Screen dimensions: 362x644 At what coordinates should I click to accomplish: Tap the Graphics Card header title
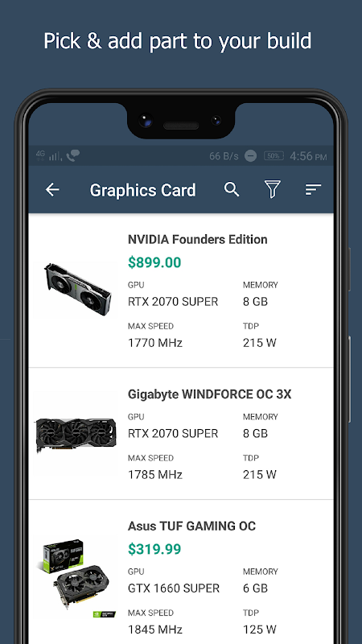(143, 190)
